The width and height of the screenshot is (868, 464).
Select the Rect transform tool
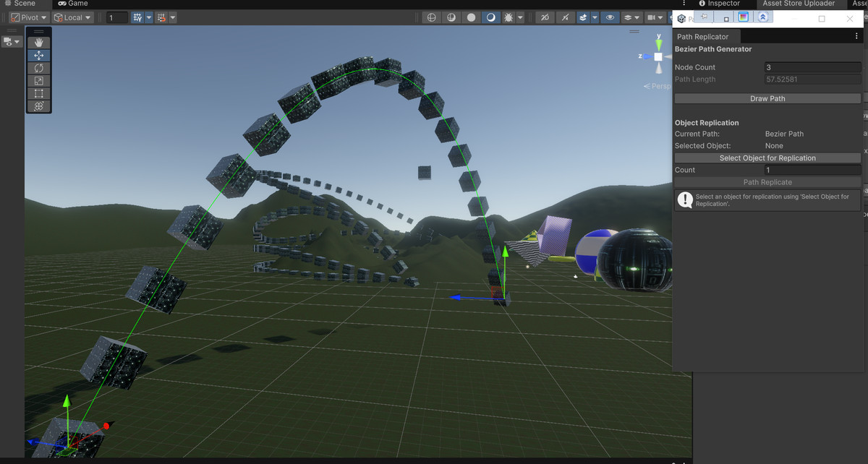tap(38, 93)
